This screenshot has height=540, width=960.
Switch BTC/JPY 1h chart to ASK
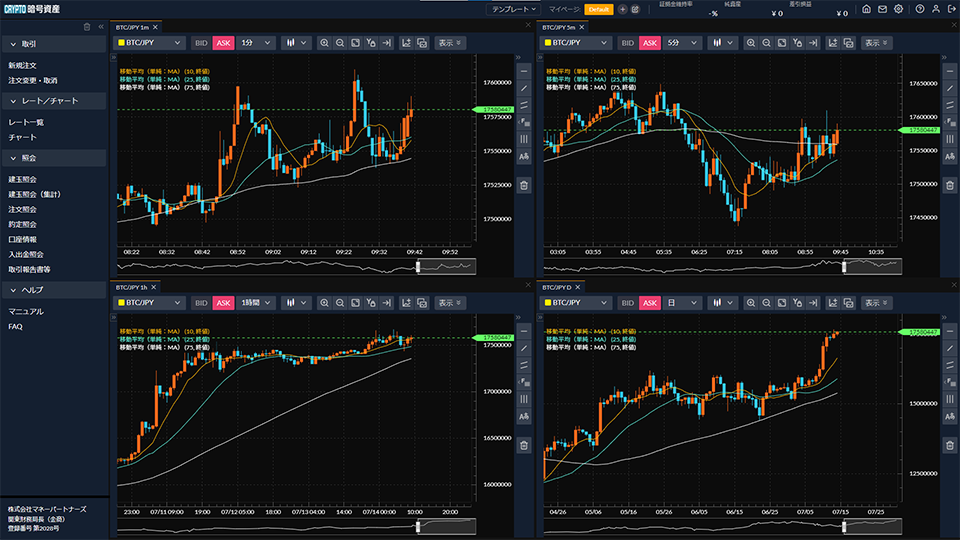click(223, 303)
